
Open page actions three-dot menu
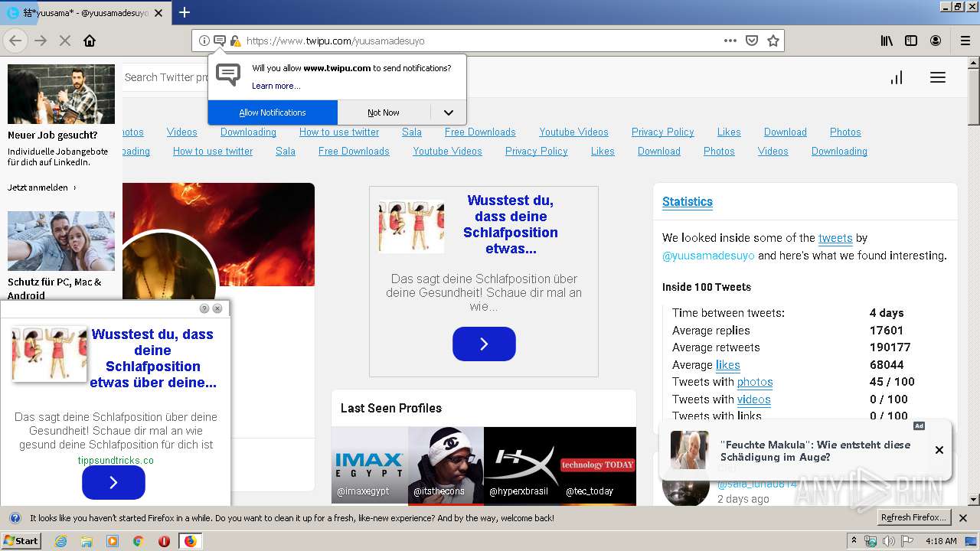[730, 41]
